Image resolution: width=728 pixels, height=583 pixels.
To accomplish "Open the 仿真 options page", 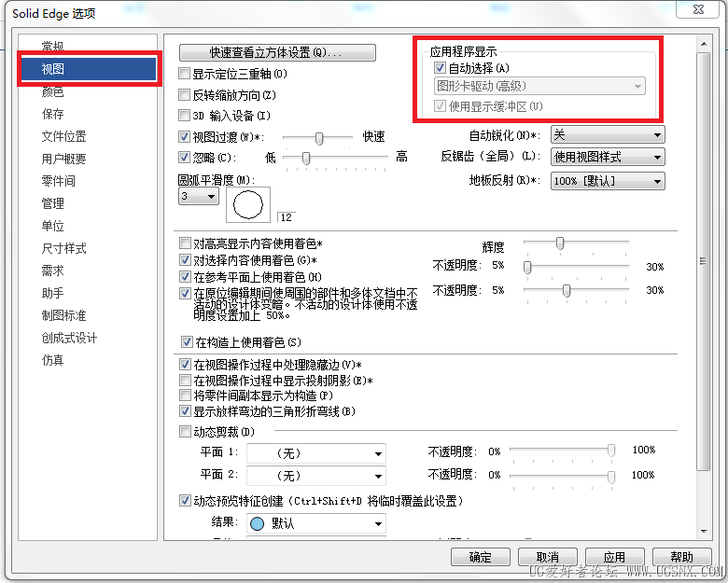I will [52, 360].
